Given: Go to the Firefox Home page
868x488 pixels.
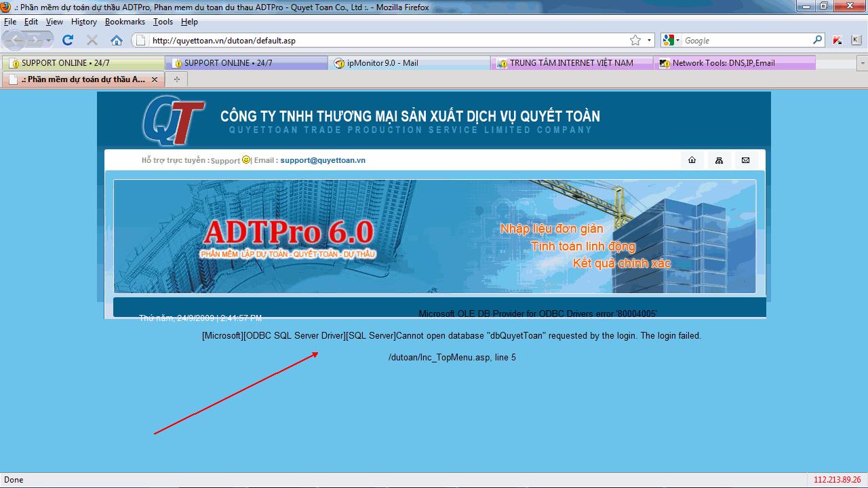Looking at the screenshot, I should pos(117,40).
